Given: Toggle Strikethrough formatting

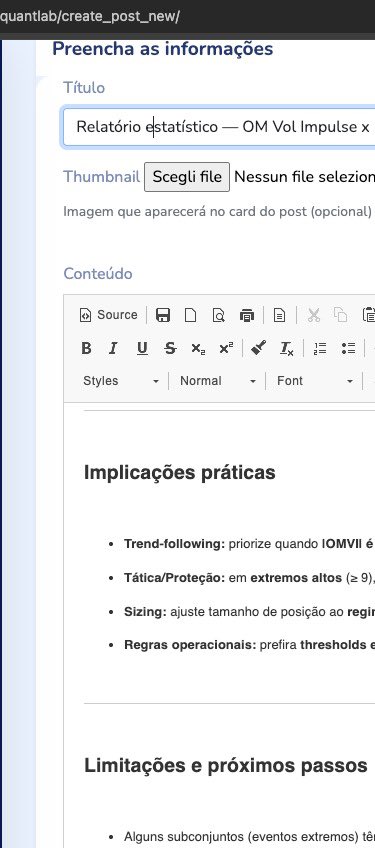Looking at the screenshot, I should pos(170,349).
